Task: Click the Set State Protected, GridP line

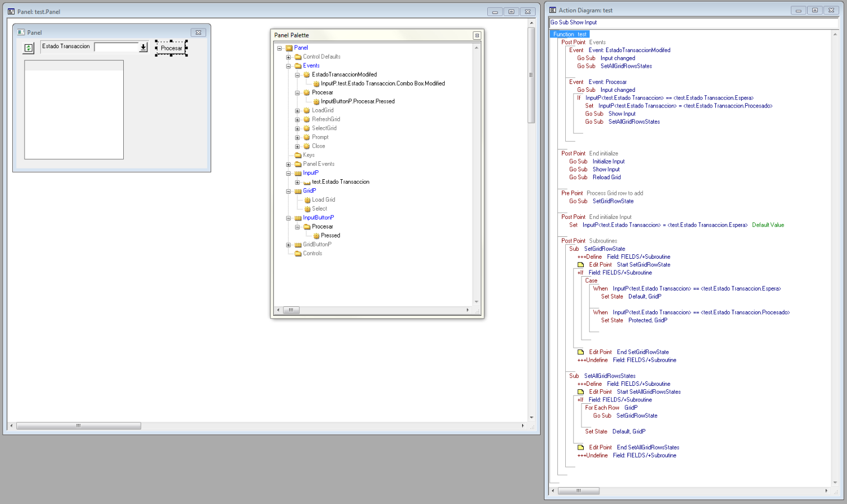Action: coord(634,320)
